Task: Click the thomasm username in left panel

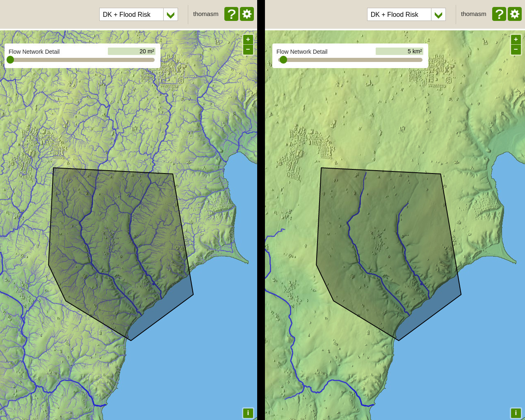Action: pos(206,14)
